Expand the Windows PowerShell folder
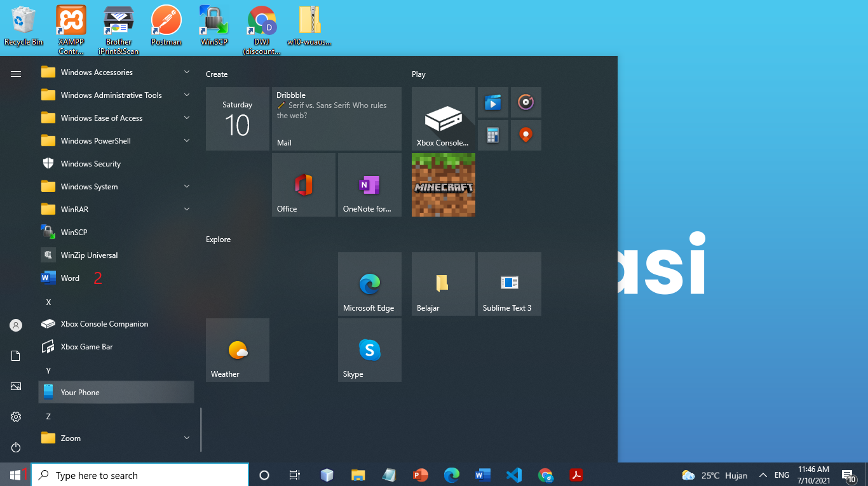The width and height of the screenshot is (868, 486). click(116, 141)
